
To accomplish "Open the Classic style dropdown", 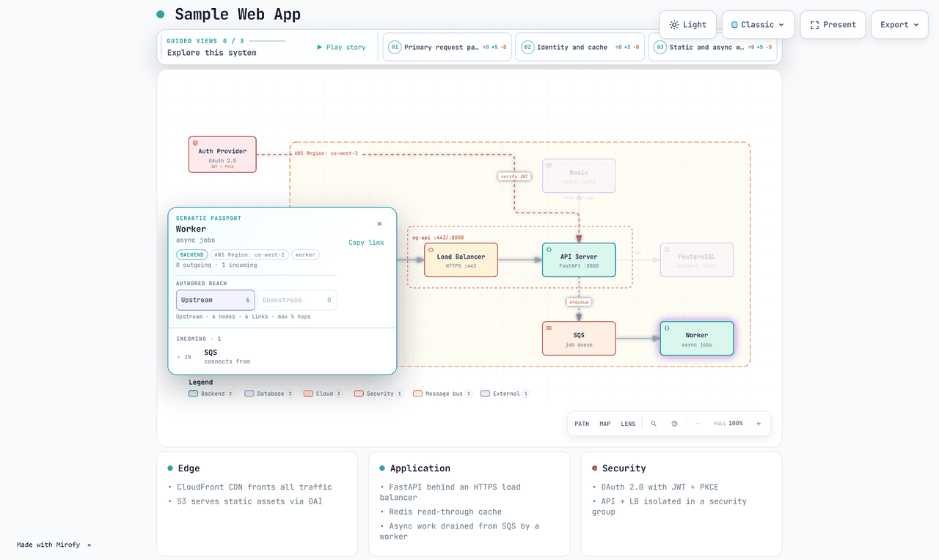I will (x=758, y=25).
